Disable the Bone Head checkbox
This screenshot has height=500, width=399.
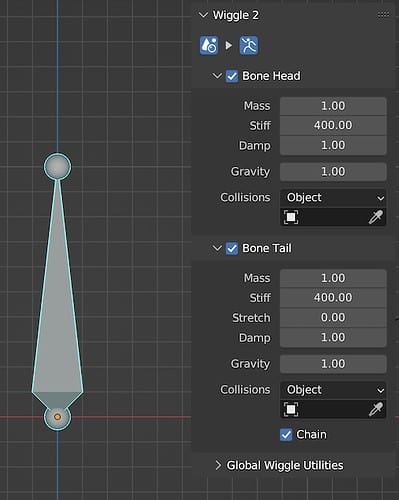tap(232, 76)
